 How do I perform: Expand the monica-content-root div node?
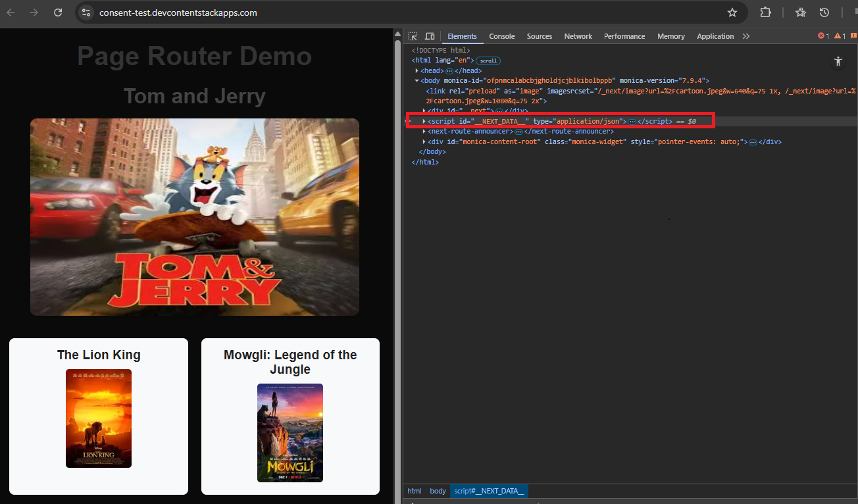click(x=424, y=141)
